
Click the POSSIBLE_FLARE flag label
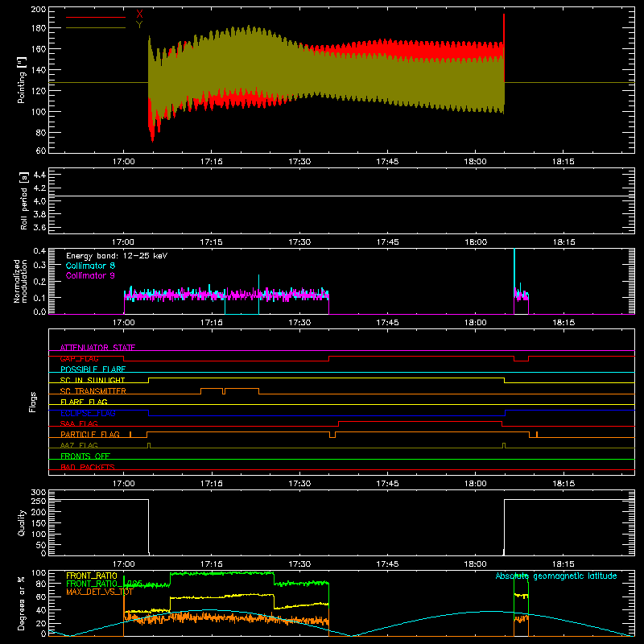pyautogui.click(x=93, y=369)
